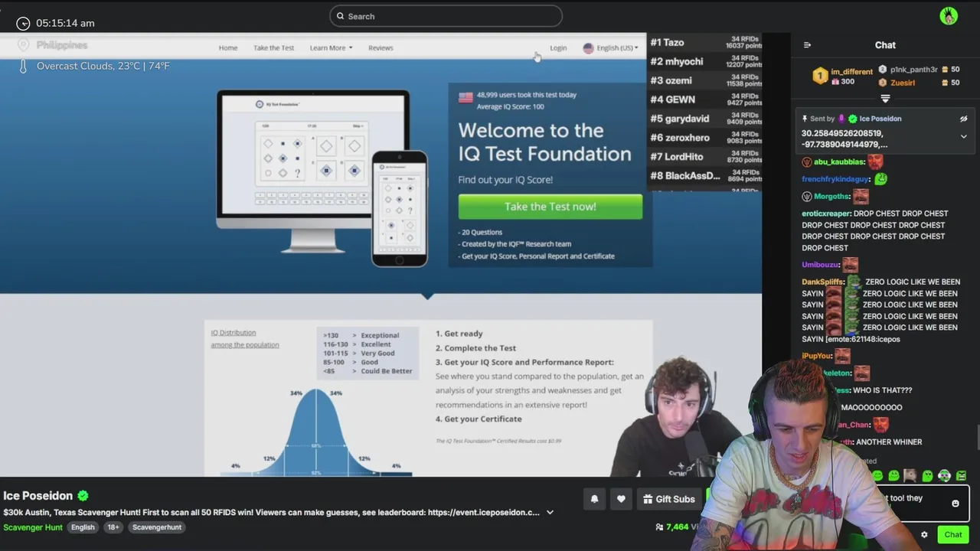Click the 18+ tag

pos(113,527)
